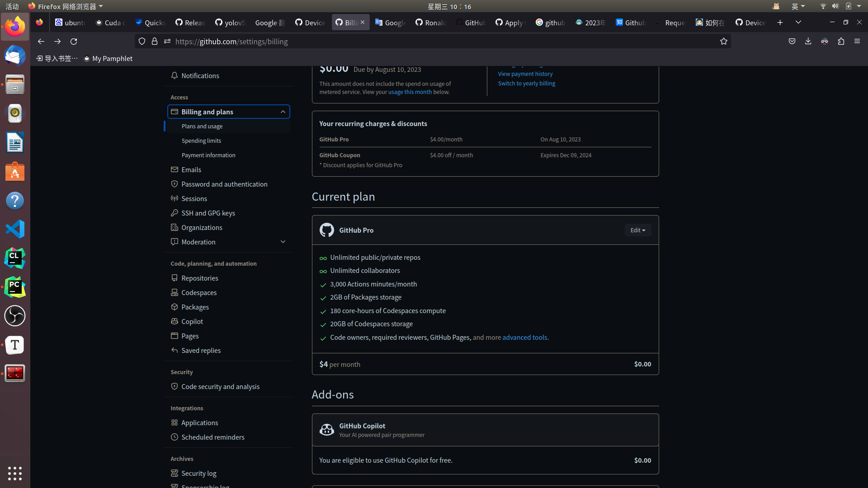This screenshot has height=488, width=868.
Task: Open the Firefox extensions puzzle icon
Action: (841, 41)
